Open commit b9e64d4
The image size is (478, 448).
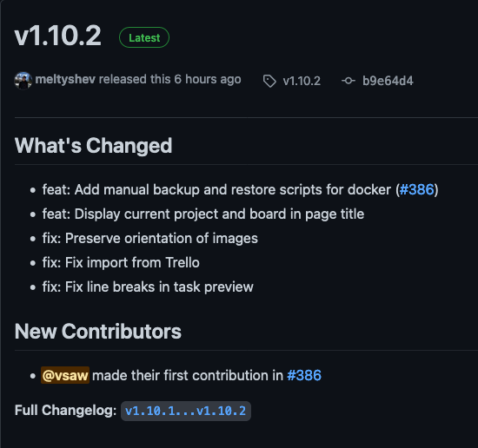(388, 81)
